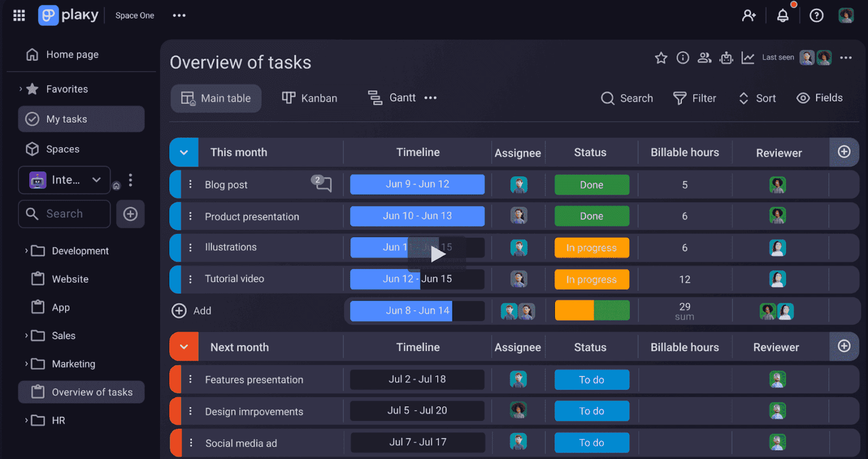Collapse the This month group
This screenshot has height=459, width=868.
point(184,152)
